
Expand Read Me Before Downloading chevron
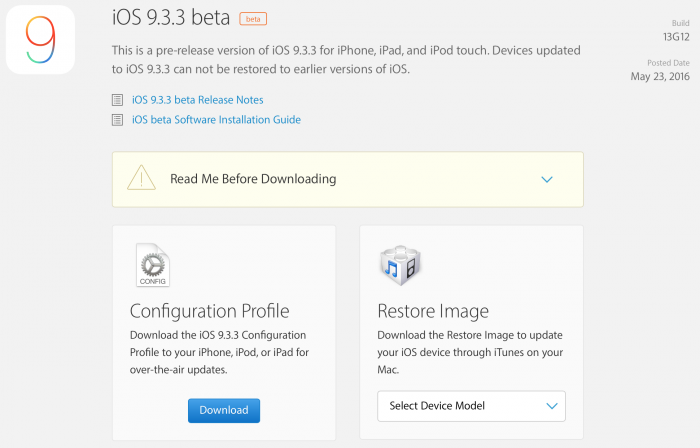(547, 179)
